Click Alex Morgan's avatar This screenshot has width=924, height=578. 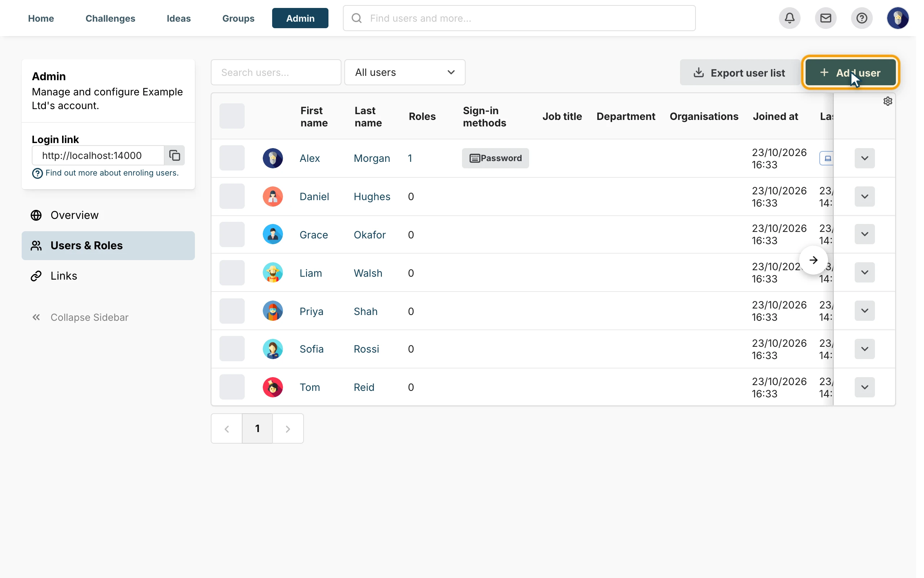click(x=273, y=158)
